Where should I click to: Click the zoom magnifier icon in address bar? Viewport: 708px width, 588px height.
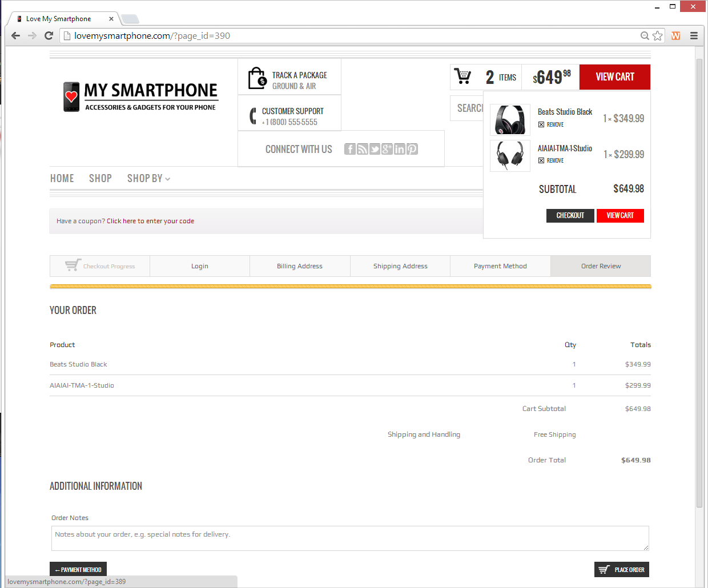tap(645, 35)
